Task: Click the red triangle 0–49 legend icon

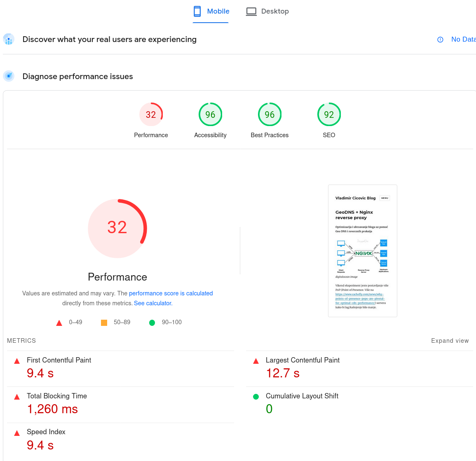Action: (59, 323)
